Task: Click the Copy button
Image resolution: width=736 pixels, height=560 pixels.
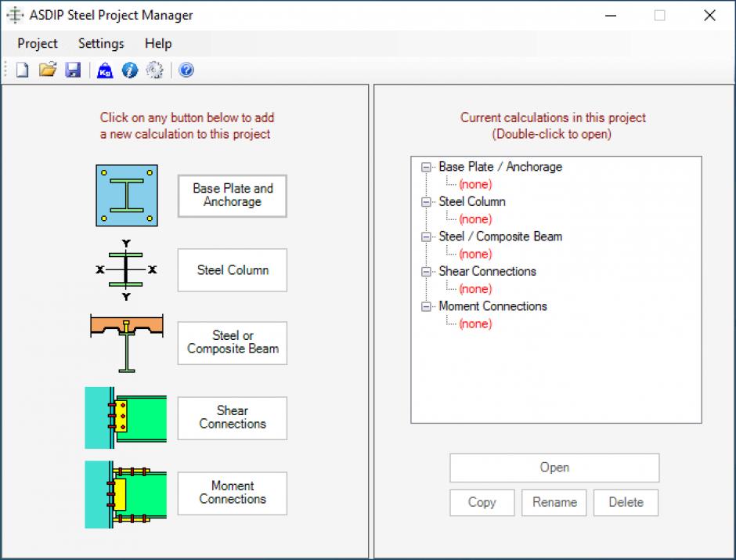Action: 482,503
